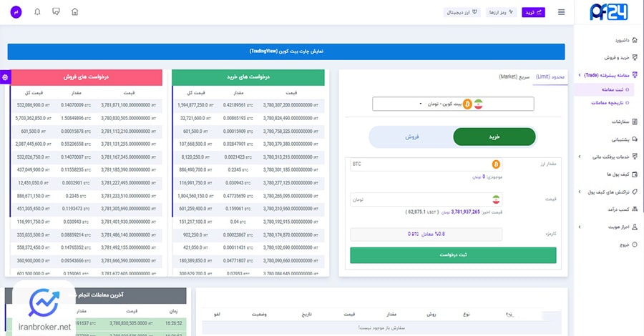644x336 pixels.
Task: Click buy order amount 0.47735659 BTC
Action: pos(238,196)
